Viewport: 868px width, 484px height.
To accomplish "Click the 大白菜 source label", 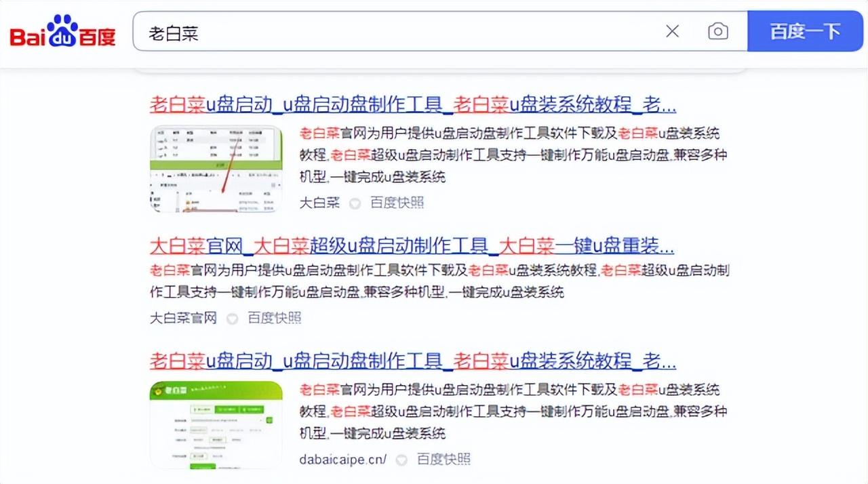I will pyautogui.click(x=319, y=203).
